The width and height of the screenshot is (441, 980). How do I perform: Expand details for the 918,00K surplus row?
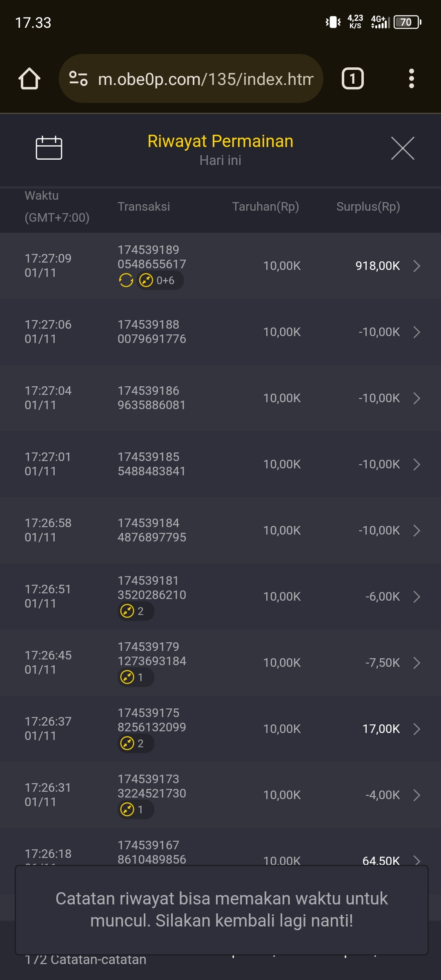[x=416, y=266]
